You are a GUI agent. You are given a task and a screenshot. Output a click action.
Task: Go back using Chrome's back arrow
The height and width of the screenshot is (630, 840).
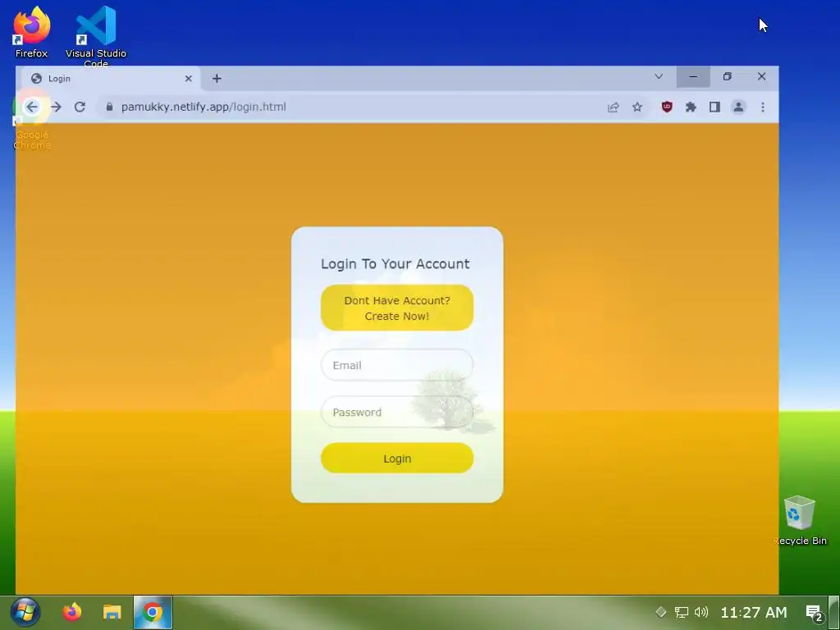(x=32, y=107)
